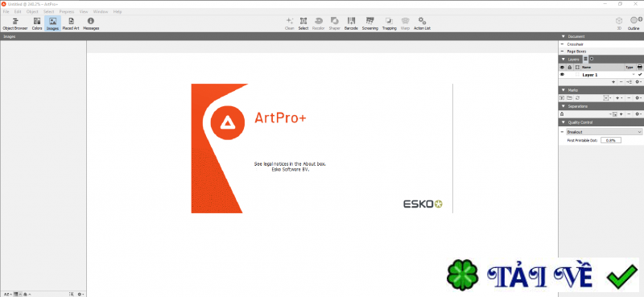
Task: Remove layer with the minus icon
Action: point(621,82)
